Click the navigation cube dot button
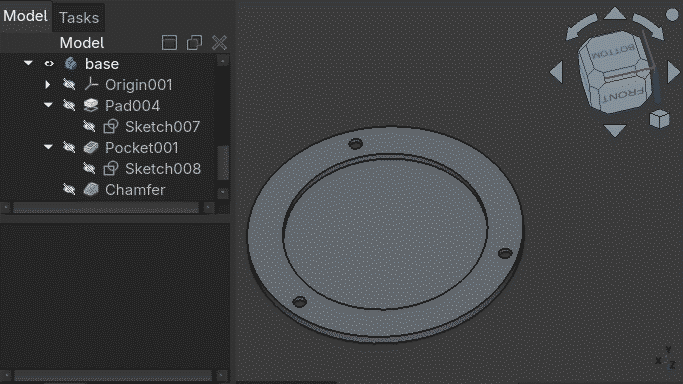Screen dimensions: 683x384 click(672, 15)
